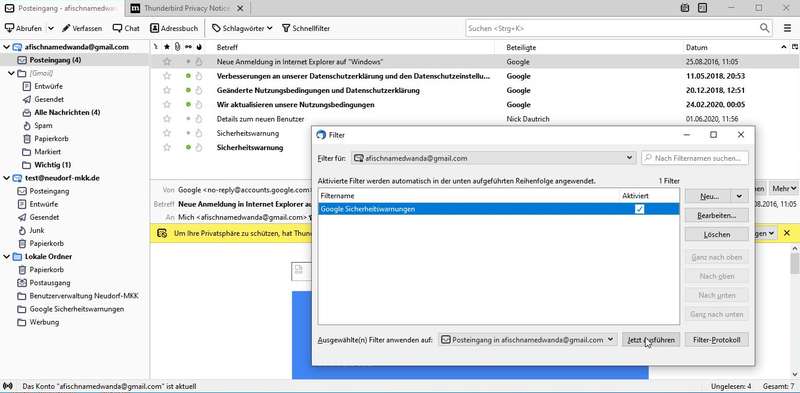Open the Abrufen dropdown arrow
This screenshot has width=800, height=393.
coord(51,28)
